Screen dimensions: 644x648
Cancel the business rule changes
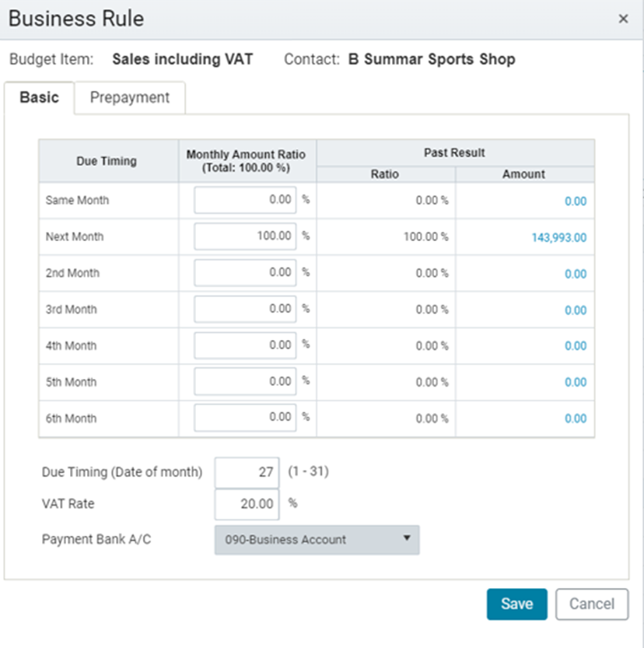[x=592, y=604]
